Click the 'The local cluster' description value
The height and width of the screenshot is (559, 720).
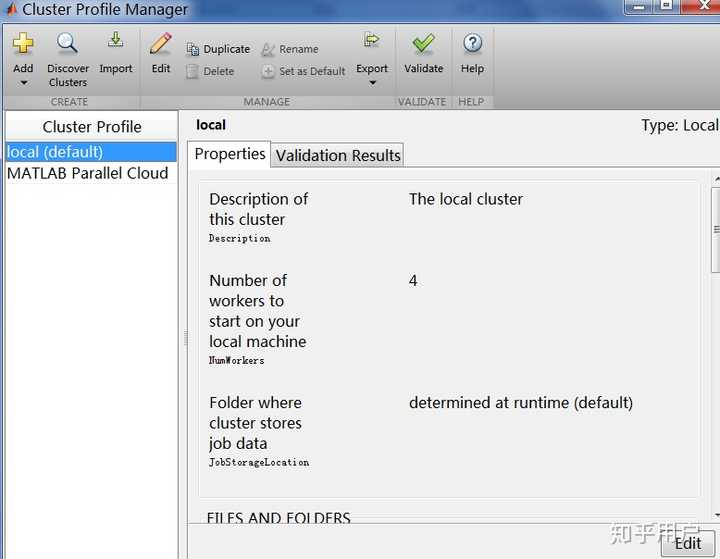(x=466, y=199)
